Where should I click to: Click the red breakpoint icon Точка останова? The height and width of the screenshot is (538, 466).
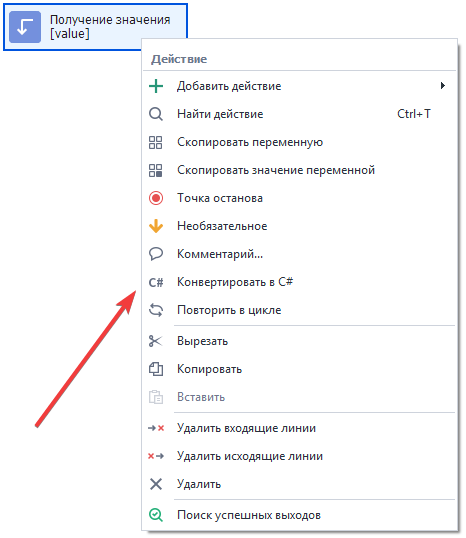(156, 198)
